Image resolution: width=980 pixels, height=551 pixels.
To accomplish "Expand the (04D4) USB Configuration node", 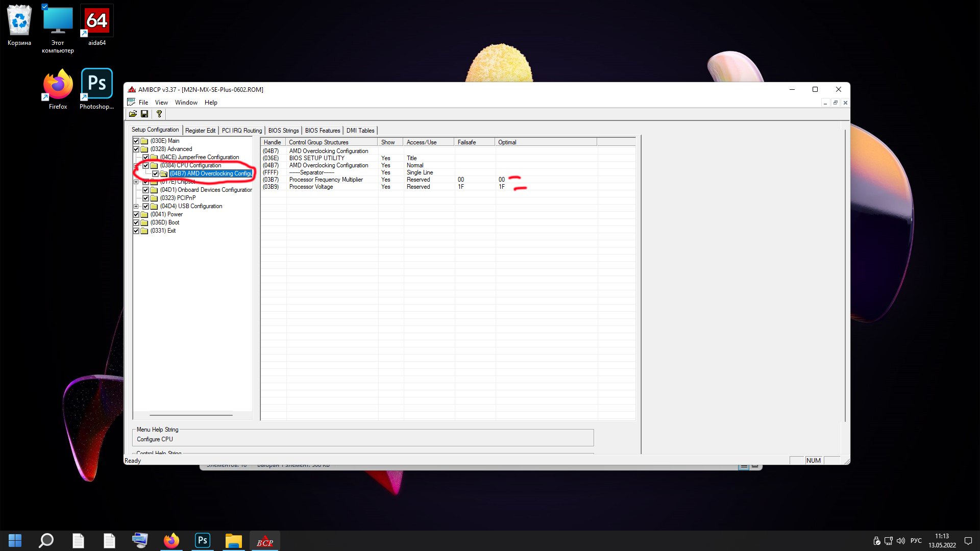I will 136,206.
